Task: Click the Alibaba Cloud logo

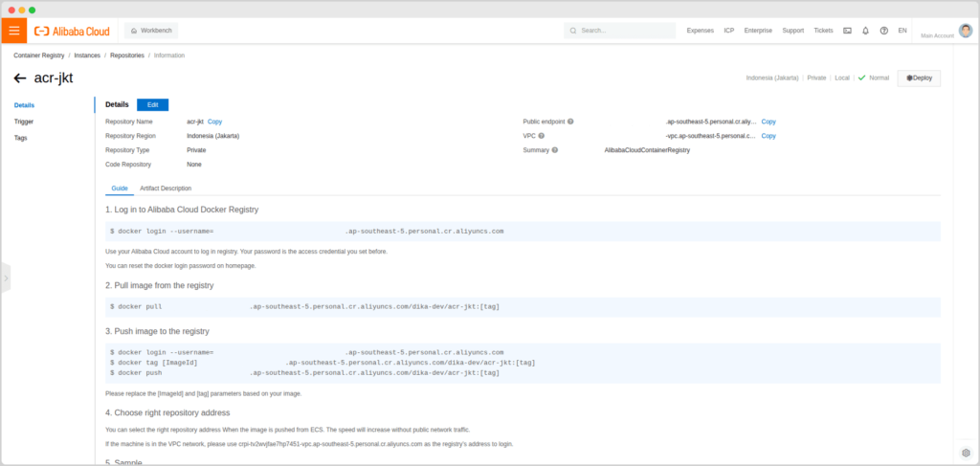Action: 72,31
